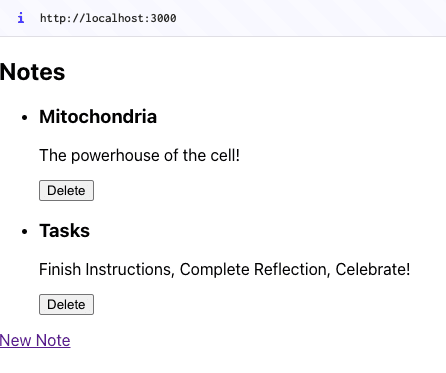This screenshot has height=373, width=446.
Task: Select the localhost:3000 address text
Action: pos(108,18)
